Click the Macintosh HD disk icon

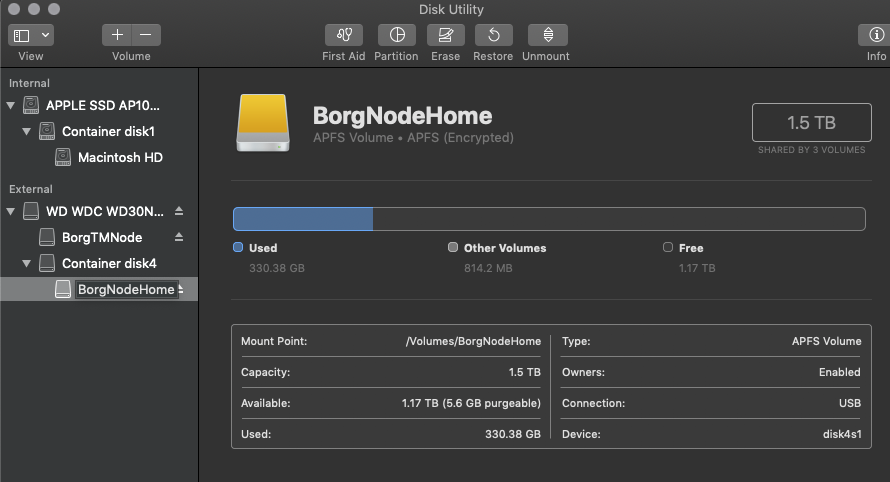tap(62, 157)
